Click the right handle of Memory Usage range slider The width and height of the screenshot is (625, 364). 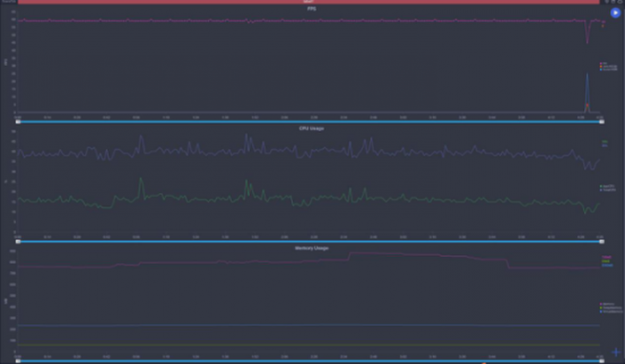click(x=602, y=360)
